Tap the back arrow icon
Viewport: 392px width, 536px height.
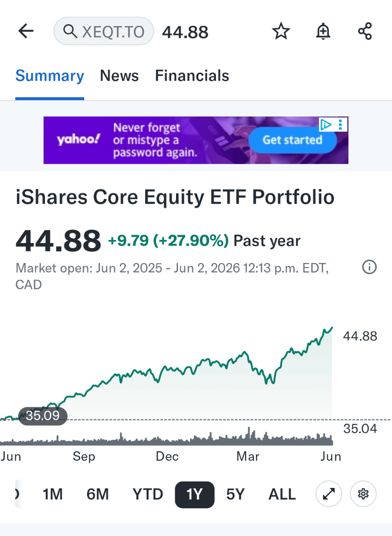click(26, 31)
